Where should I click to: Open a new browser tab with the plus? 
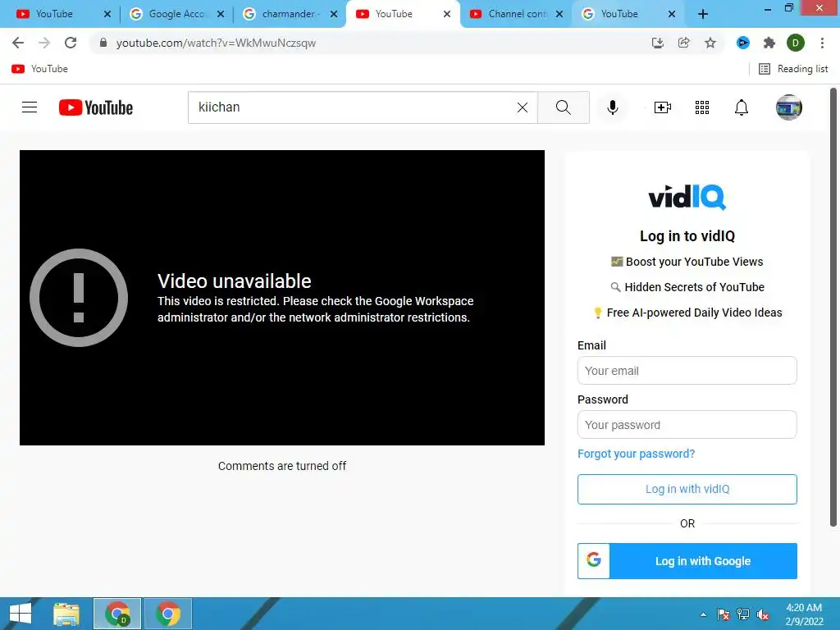[703, 14]
